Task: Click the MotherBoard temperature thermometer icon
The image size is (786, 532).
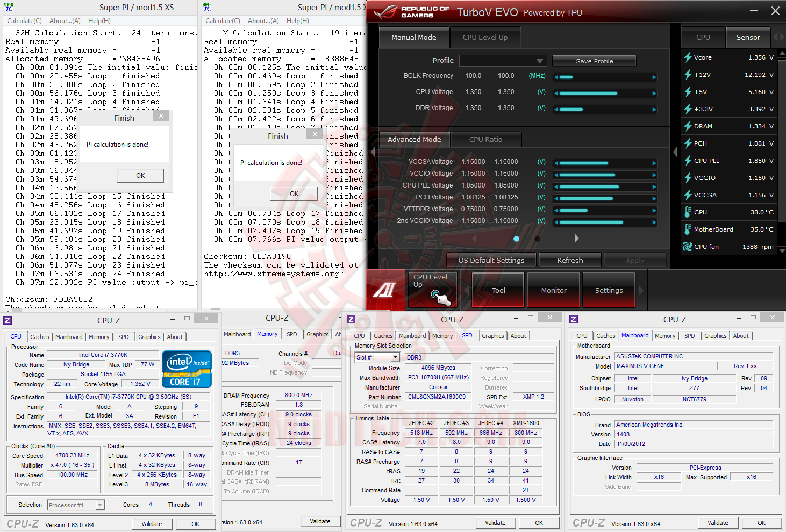Action: coord(688,229)
